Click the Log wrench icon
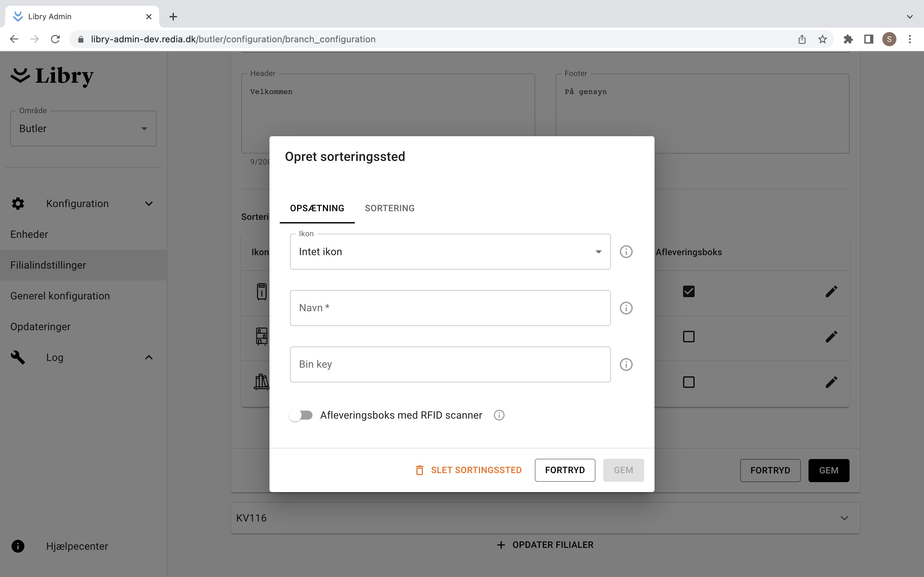 (18, 357)
